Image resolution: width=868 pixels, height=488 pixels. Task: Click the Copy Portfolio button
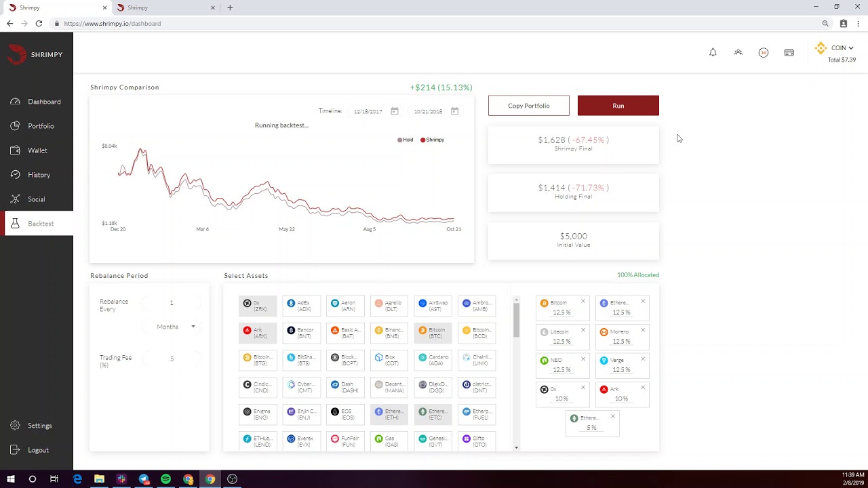(529, 106)
